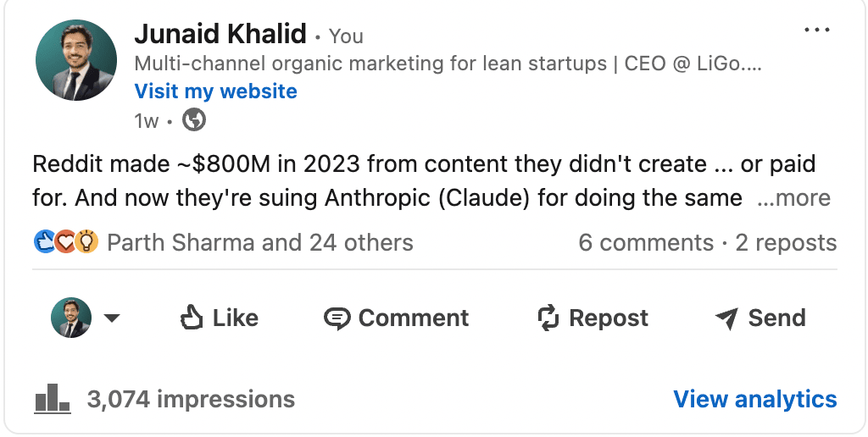This screenshot has width=868, height=437.
Task: Open the Visit my website link
Action: point(216,91)
